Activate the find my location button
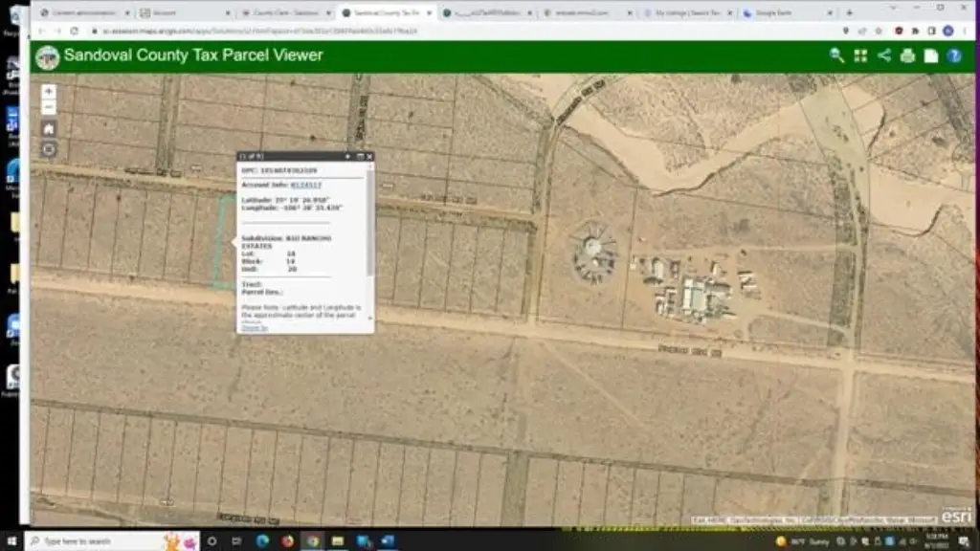The image size is (980, 551). pos(49,149)
